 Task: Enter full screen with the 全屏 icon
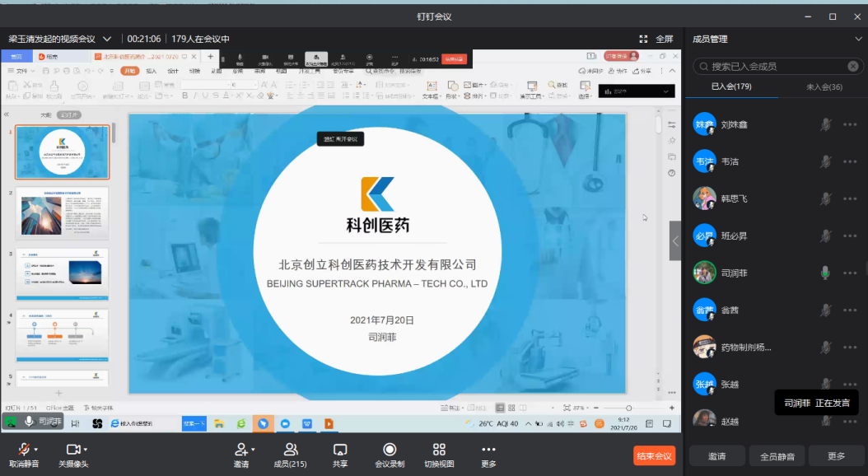click(644, 39)
